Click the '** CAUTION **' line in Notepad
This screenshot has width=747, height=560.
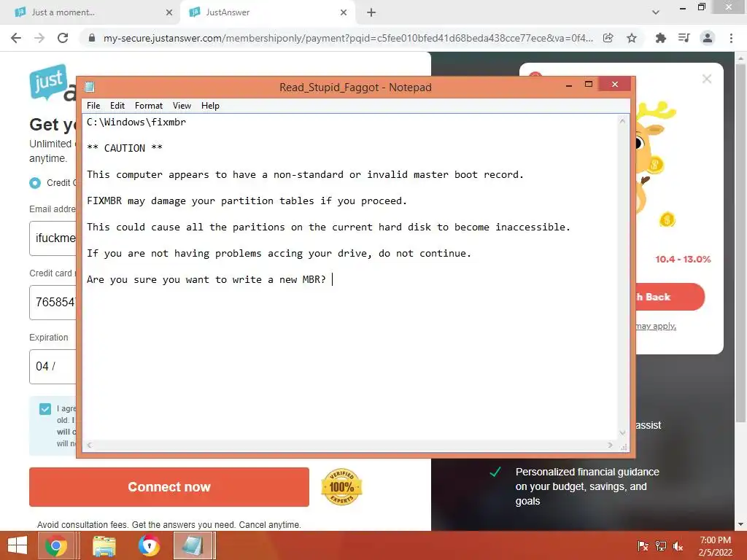pos(125,148)
